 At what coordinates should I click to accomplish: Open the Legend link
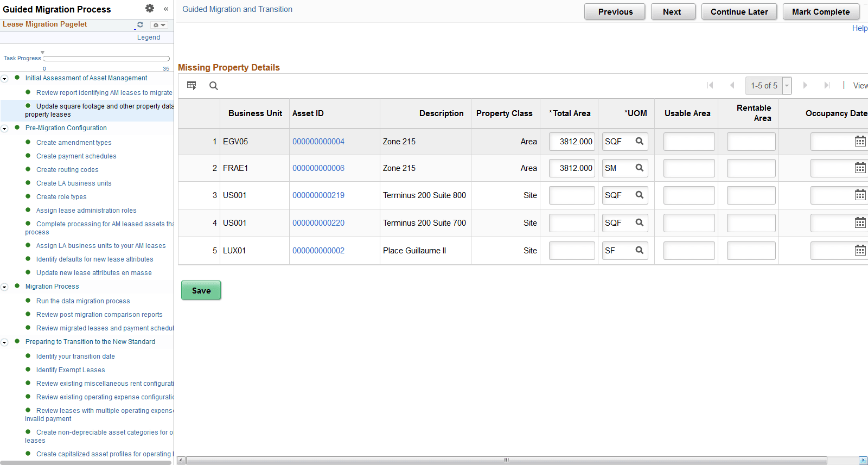149,37
